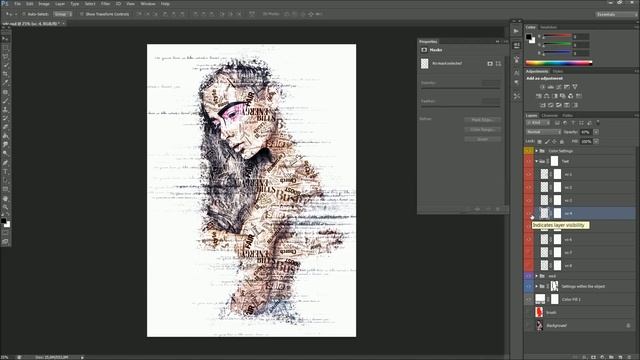Switch to the Channels tab
The height and width of the screenshot is (360, 640).
[549, 116]
